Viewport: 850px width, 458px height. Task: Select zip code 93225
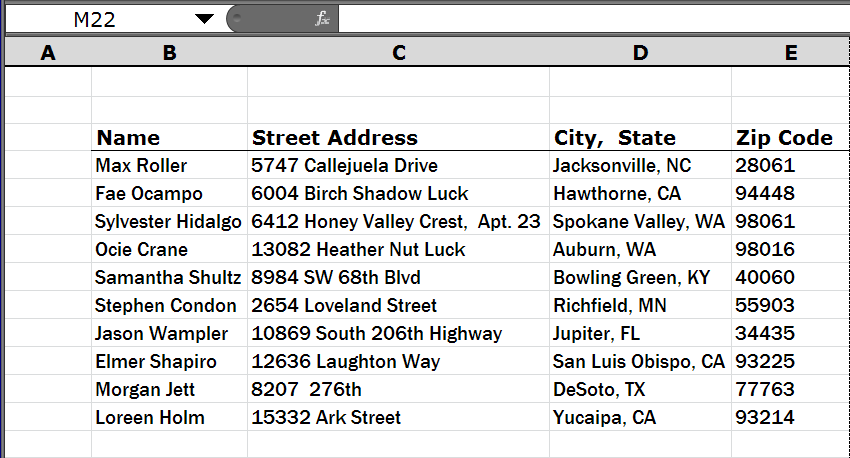pyautogui.click(x=790, y=362)
